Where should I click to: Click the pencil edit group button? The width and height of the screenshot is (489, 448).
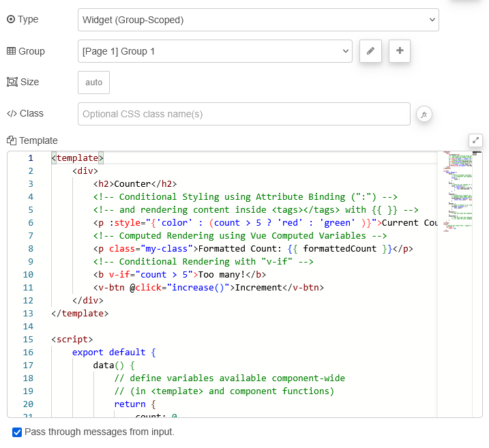[x=370, y=51]
